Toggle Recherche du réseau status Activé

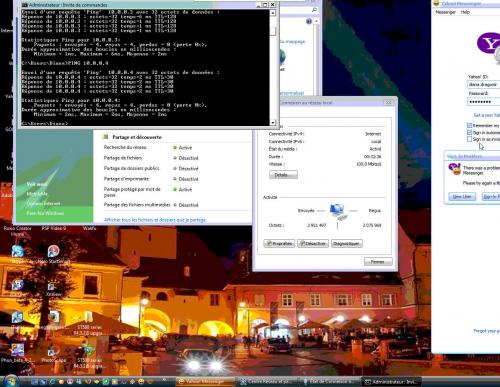(x=183, y=148)
